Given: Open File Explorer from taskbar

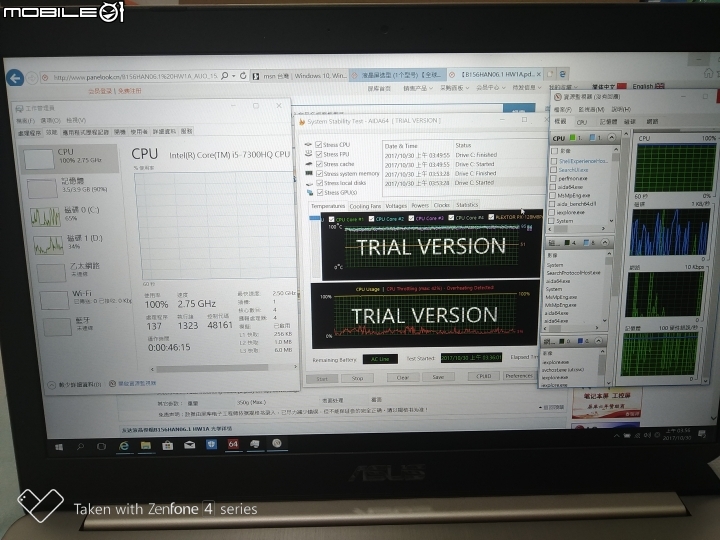Looking at the screenshot, I should [146, 445].
